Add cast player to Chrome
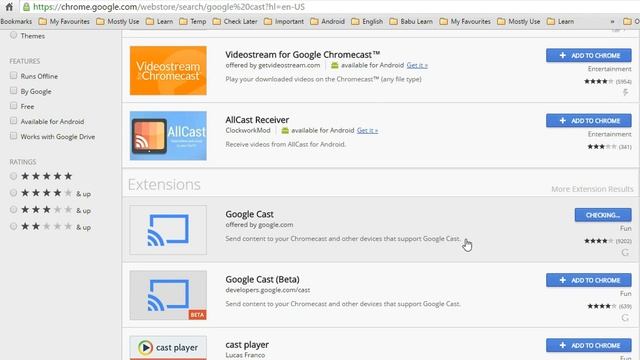This screenshot has height=360, width=640. 589,345
